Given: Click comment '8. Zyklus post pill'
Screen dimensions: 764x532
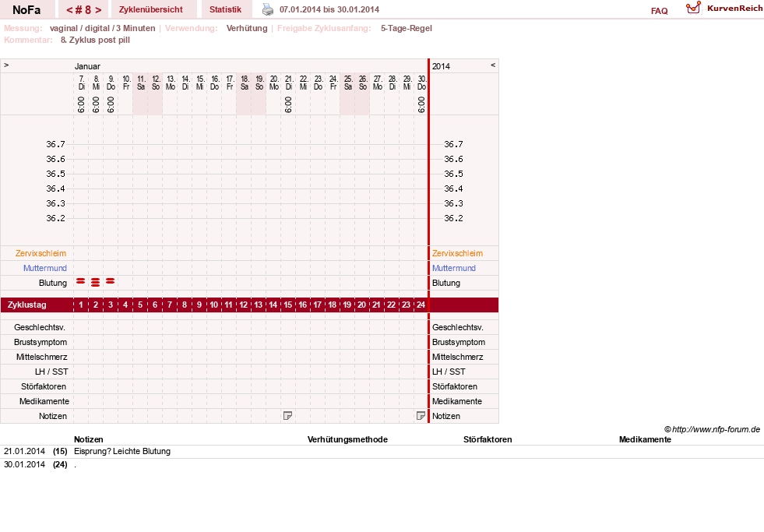Looking at the screenshot, I should (96, 40).
